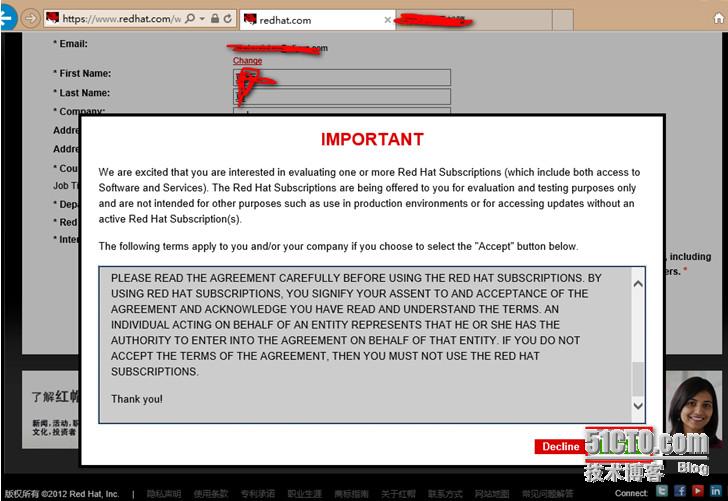Viewport: 728px width, 501px height.
Task: Open the YouTube connect icon
Action: click(698, 490)
